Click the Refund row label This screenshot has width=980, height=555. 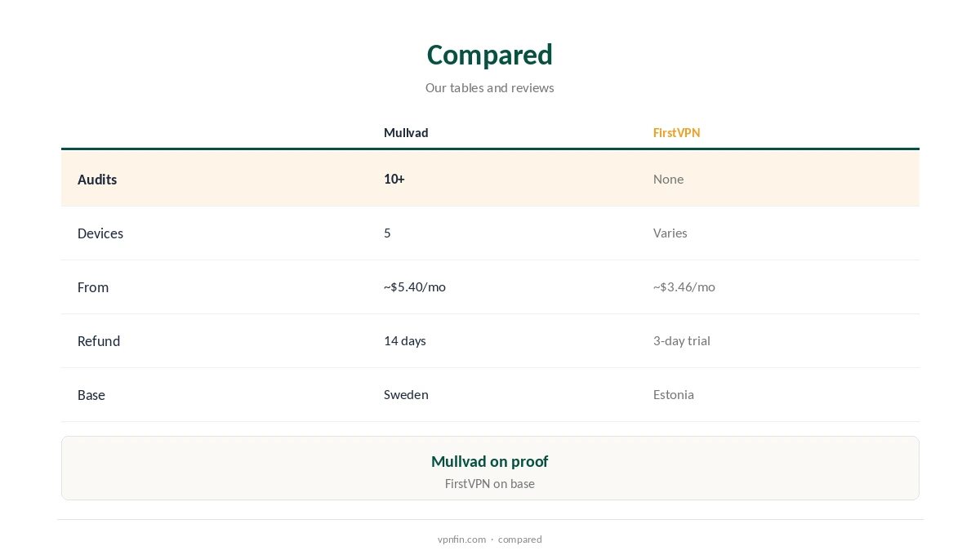[x=99, y=341]
